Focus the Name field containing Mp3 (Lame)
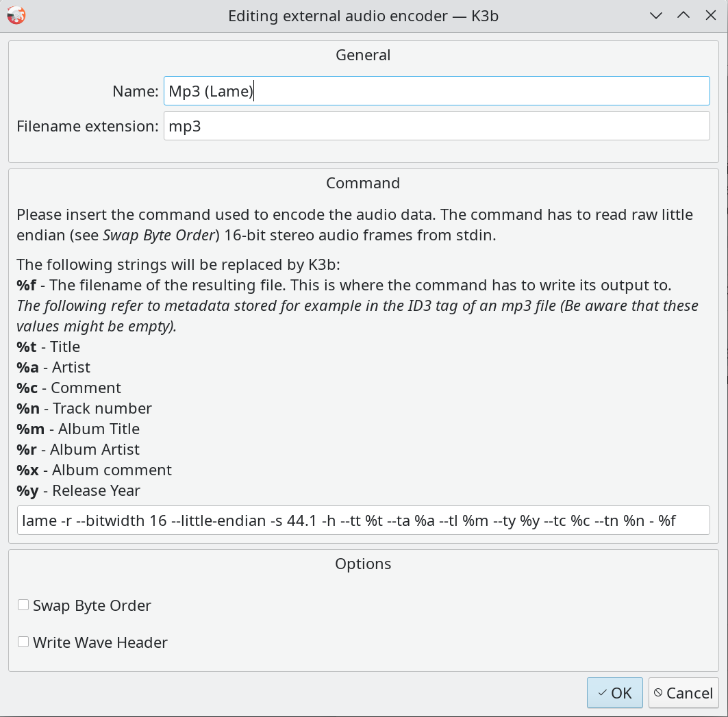 point(436,91)
